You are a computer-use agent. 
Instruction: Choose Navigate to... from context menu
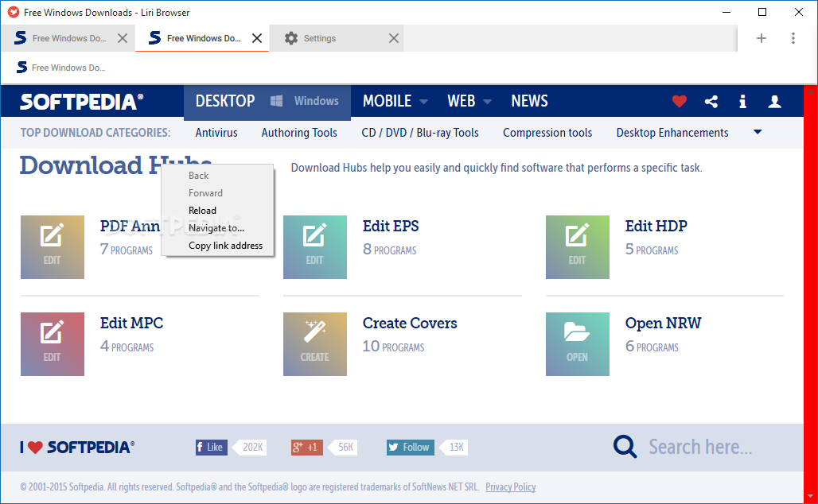[217, 228]
